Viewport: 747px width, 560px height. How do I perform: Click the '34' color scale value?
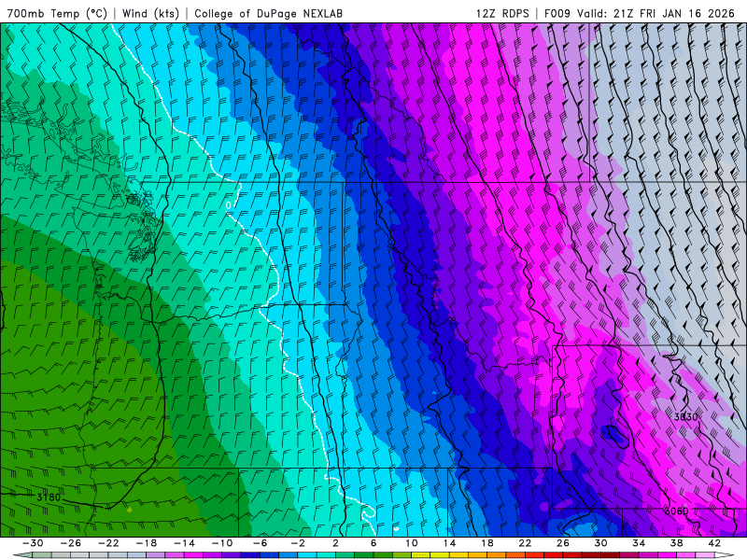coord(639,543)
